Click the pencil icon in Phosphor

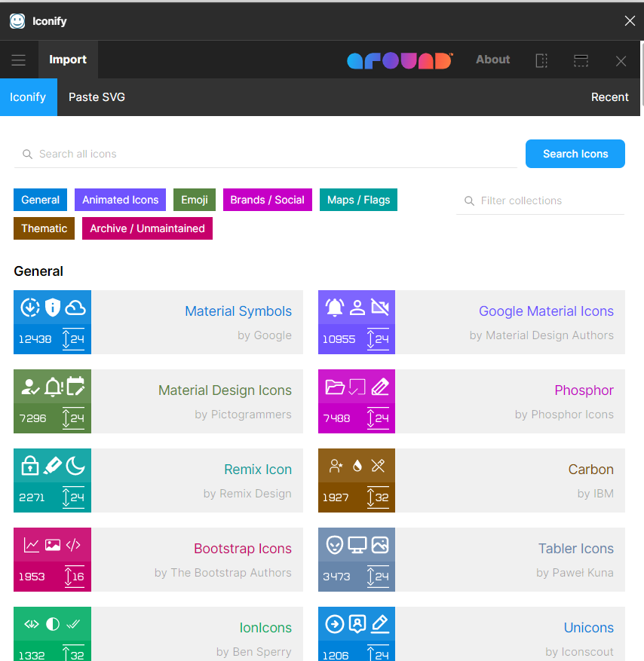click(x=380, y=387)
